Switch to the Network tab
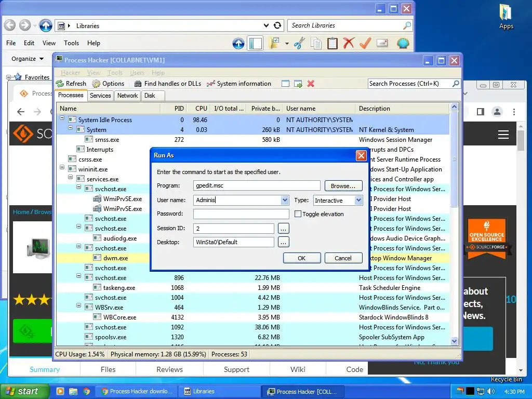 128,96
